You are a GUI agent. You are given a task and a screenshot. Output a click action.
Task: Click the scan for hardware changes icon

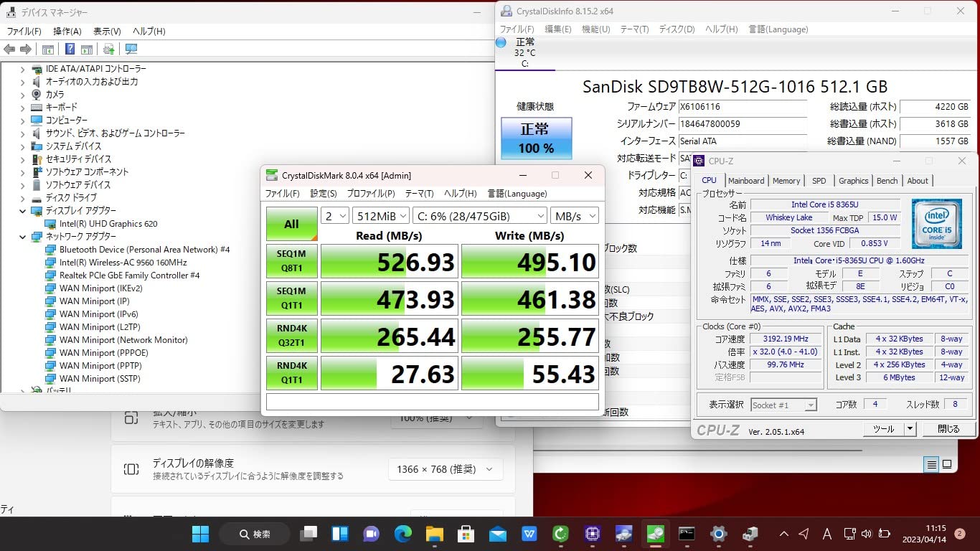pyautogui.click(x=131, y=49)
